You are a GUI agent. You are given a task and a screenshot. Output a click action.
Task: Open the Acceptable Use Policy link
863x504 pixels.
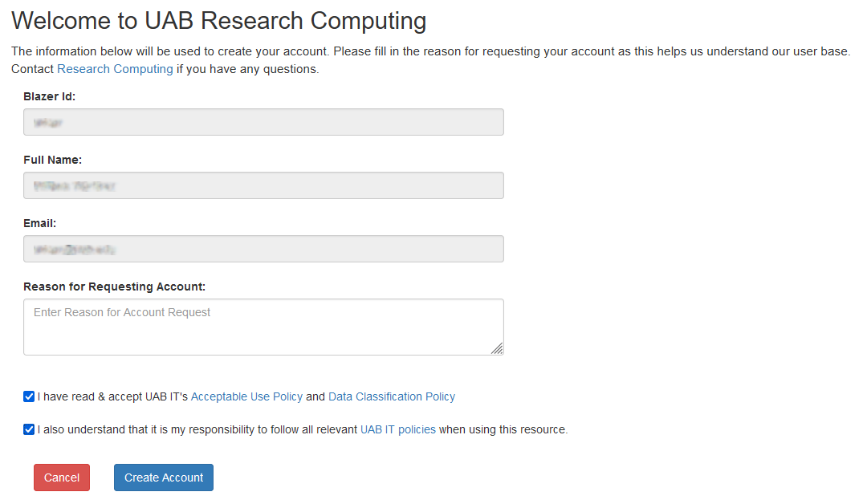click(x=246, y=396)
